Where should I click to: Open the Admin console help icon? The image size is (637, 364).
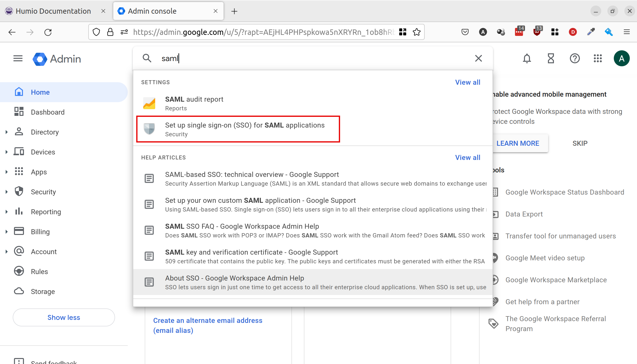[574, 58]
